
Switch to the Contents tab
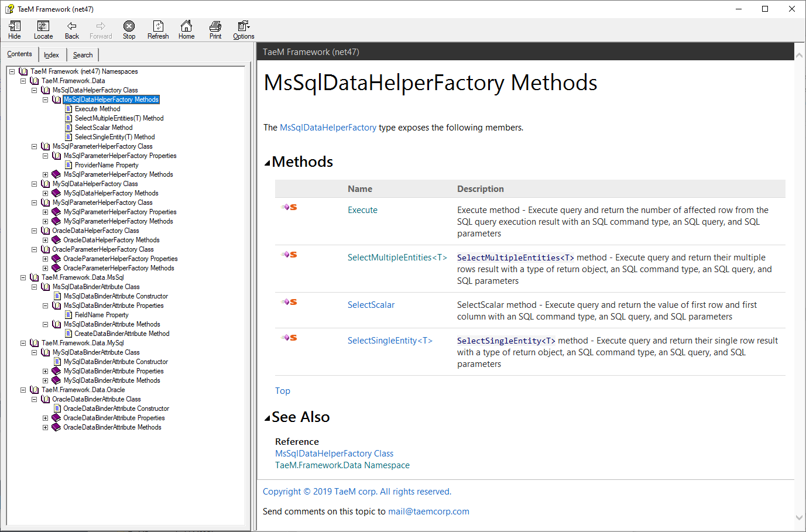(19, 54)
